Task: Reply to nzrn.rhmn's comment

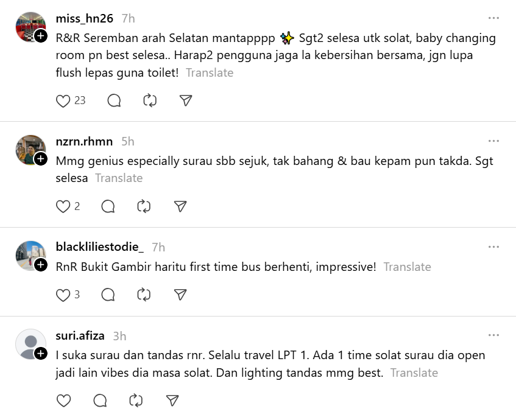Action: point(108,207)
